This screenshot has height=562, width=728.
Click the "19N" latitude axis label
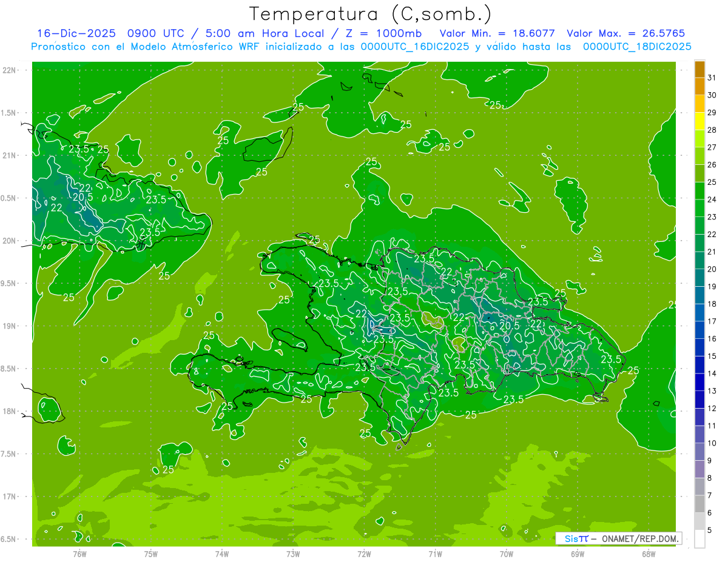(8, 326)
